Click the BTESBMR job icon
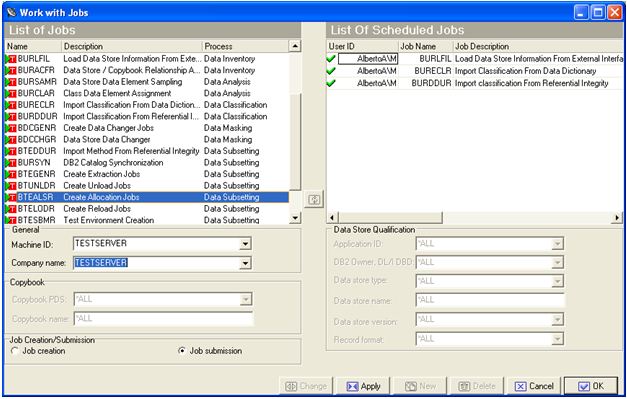The height and width of the screenshot is (399, 627). [x=11, y=220]
